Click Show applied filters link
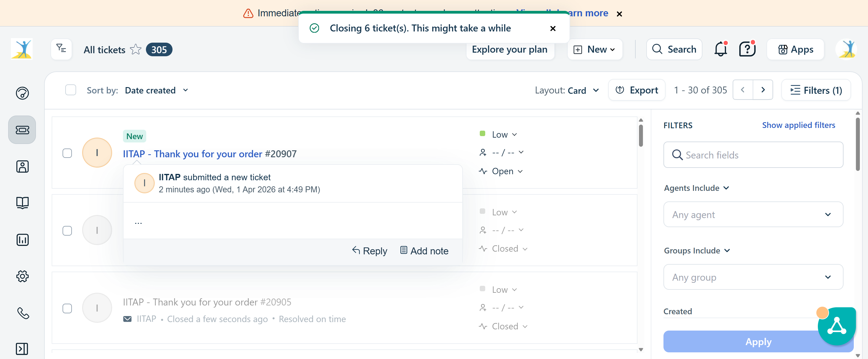Image resolution: width=868 pixels, height=359 pixels. pyautogui.click(x=798, y=125)
